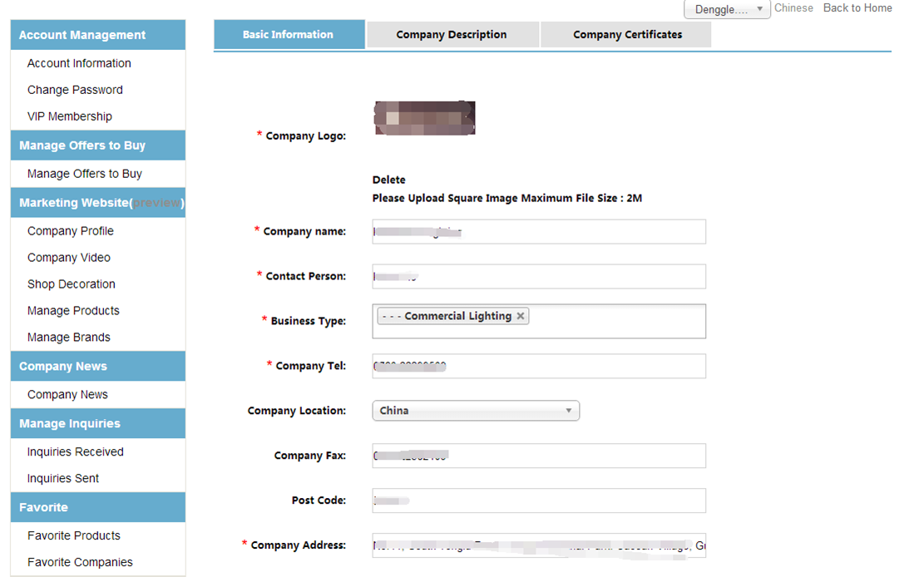Viewport: 924px width, 577px height.
Task: Focus the Company Tel input field
Action: coord(539,366)
